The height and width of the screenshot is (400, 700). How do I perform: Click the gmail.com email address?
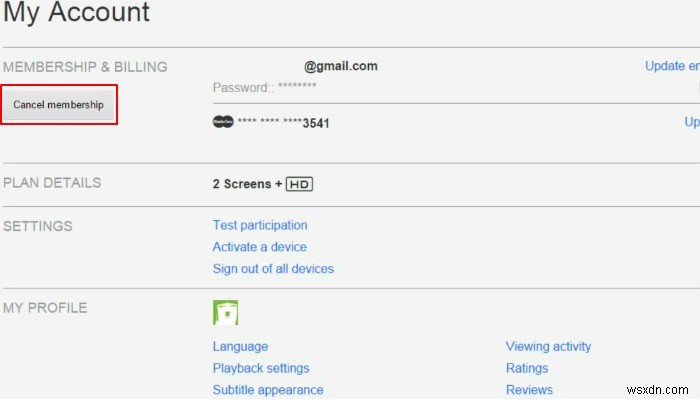(340, 66)
